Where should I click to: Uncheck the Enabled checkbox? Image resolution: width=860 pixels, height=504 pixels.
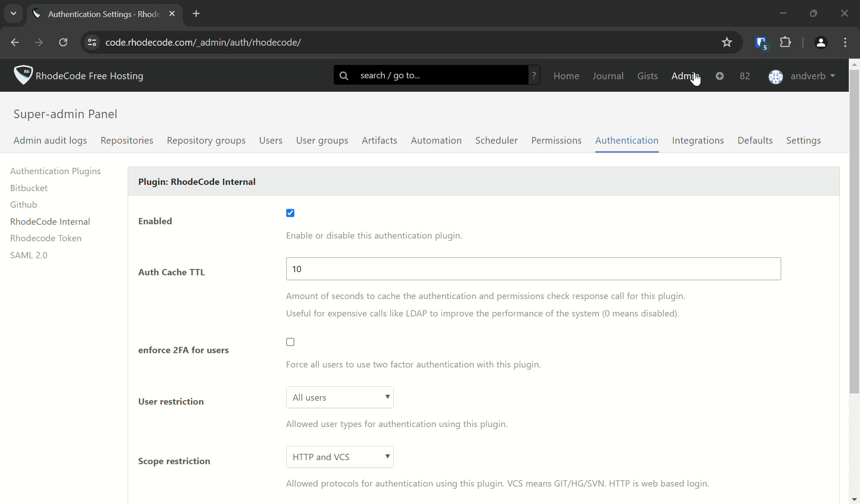(290, 213)
